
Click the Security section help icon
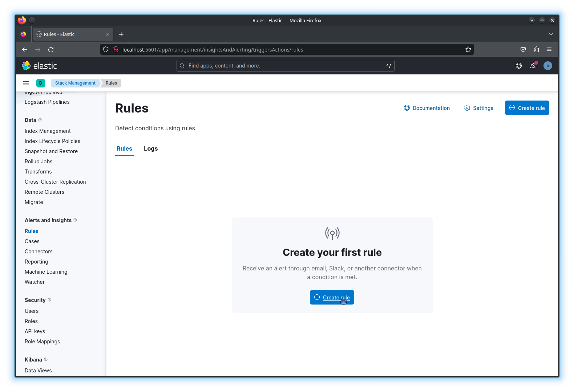coord(49,300)
